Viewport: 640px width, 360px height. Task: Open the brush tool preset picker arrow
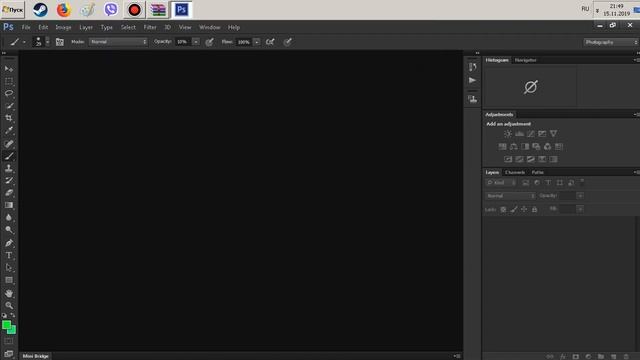tap(24, 42)
